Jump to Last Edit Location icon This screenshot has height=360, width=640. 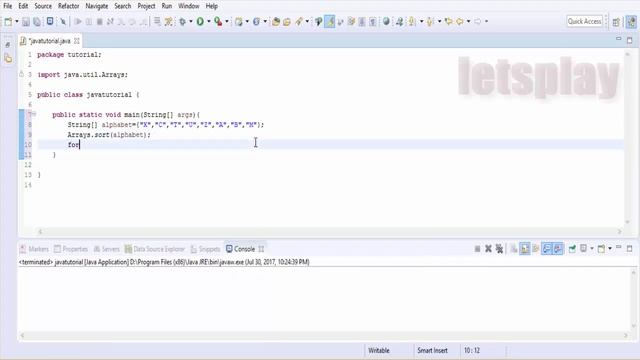click(449, 21)
